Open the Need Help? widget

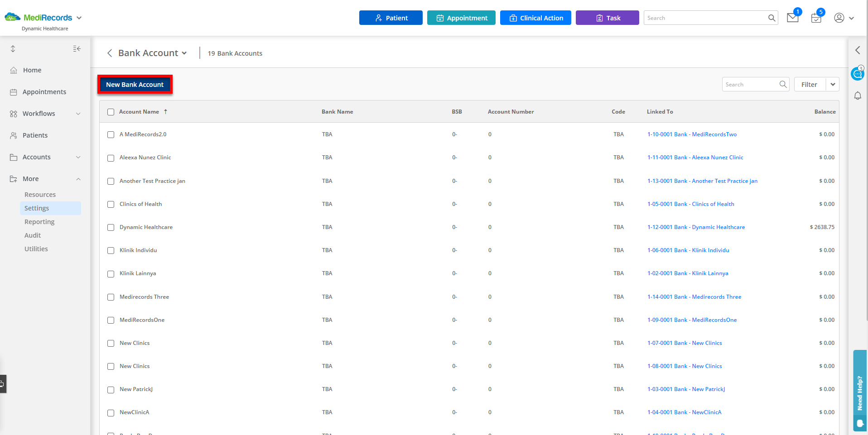click(860, 391)
